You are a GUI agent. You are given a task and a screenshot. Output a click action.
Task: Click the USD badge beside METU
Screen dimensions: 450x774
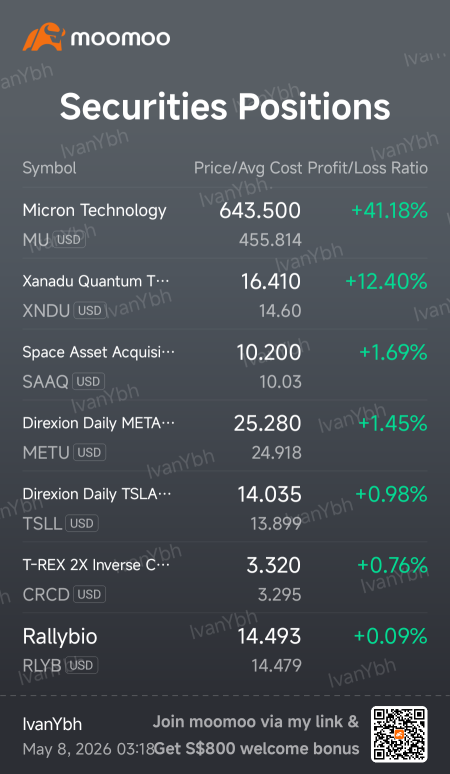pyautogui.click(x=89, y=453)
